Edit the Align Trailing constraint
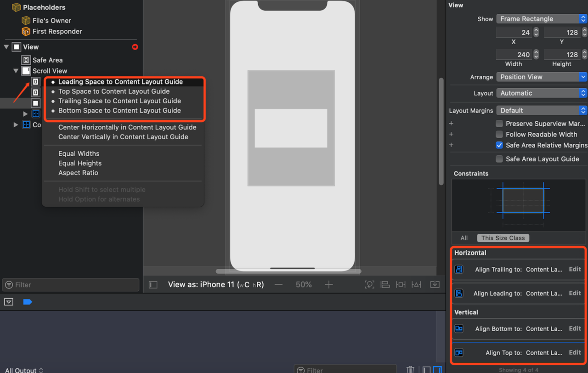The image size is (588, 373). 575,269
